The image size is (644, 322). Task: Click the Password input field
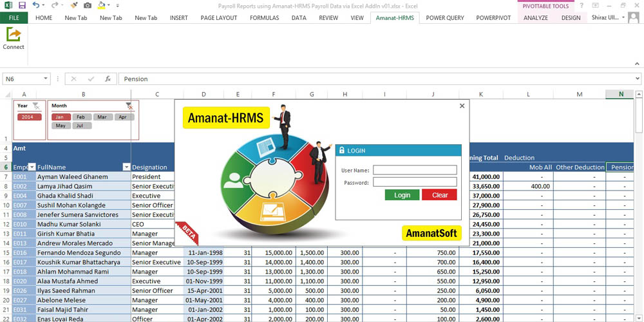(x=415, y=182)
